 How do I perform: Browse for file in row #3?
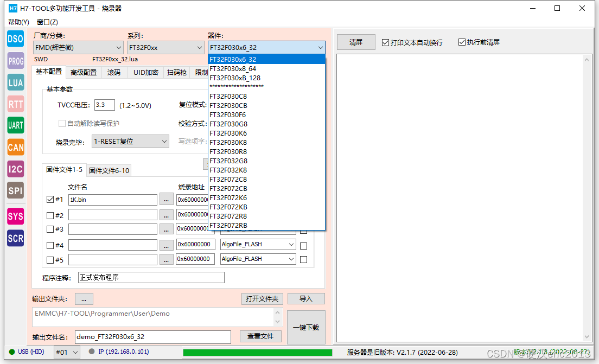[166, 229]
